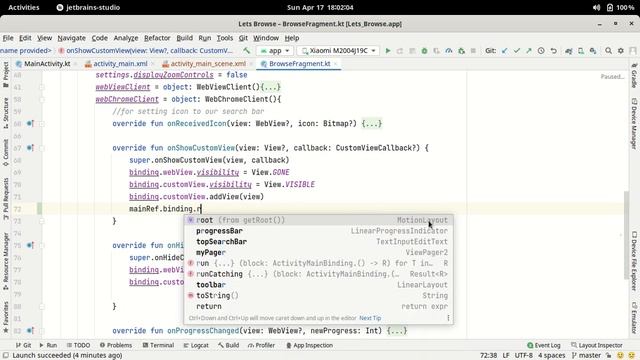640x360 pixels.
Task: Open the Commit tool window
Action: point(6,152)
